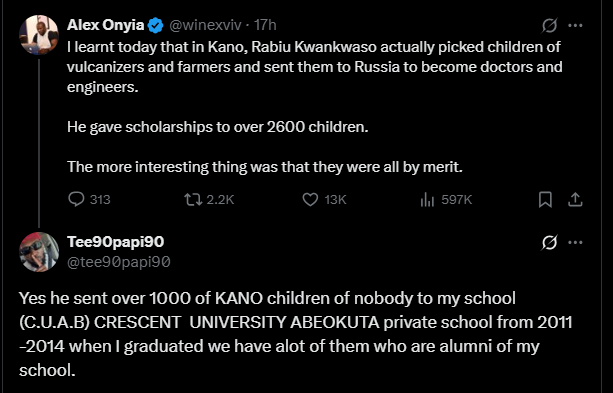Bookmark Alex Onyia's tweet
The width and height of the screenshot is (613, 393).
[545, 200]
